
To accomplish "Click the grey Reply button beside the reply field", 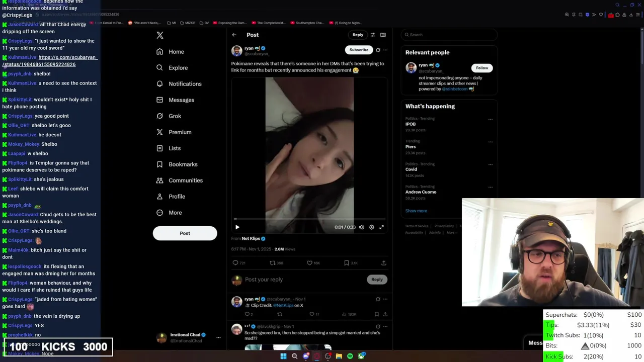I will pyautogui.click(x=377, y=280).
